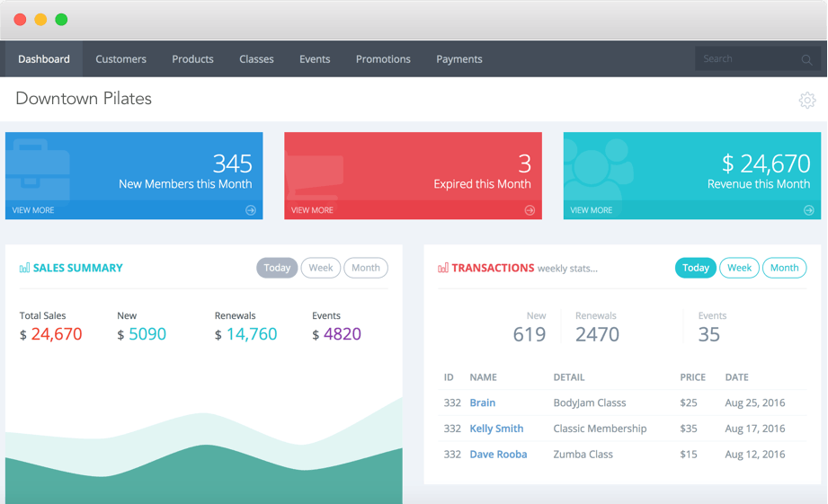Open the settings gear icon

(x=807, y=101)
